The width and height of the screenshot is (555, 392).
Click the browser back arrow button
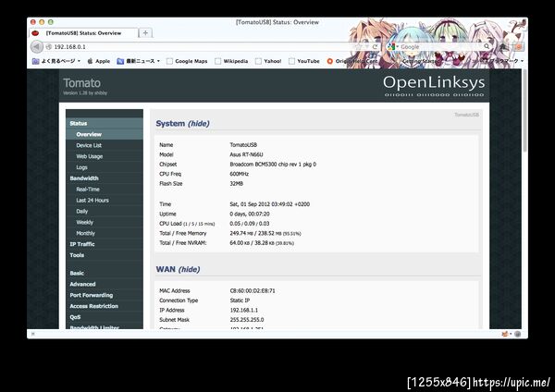tap(36, 47)
